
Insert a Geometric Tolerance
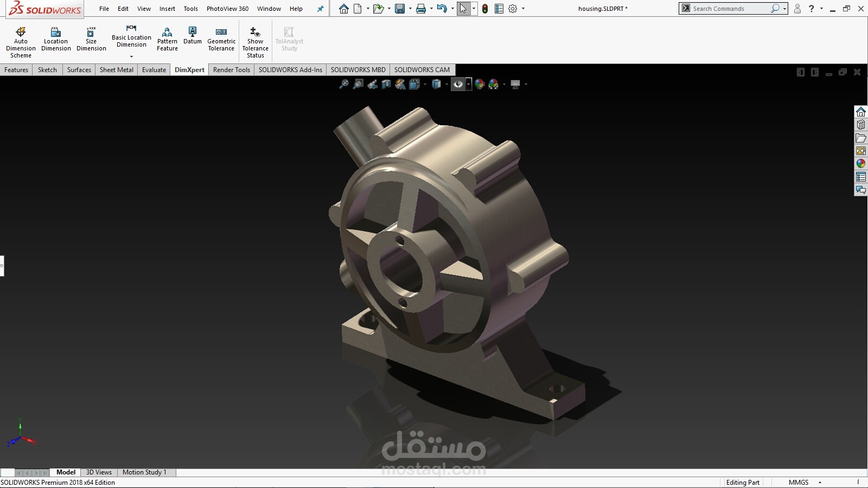221,39
